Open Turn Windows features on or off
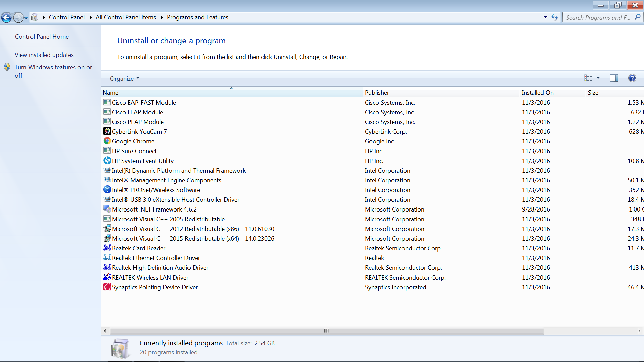Viewport: 644px width, 362px height. pos(53,71)
